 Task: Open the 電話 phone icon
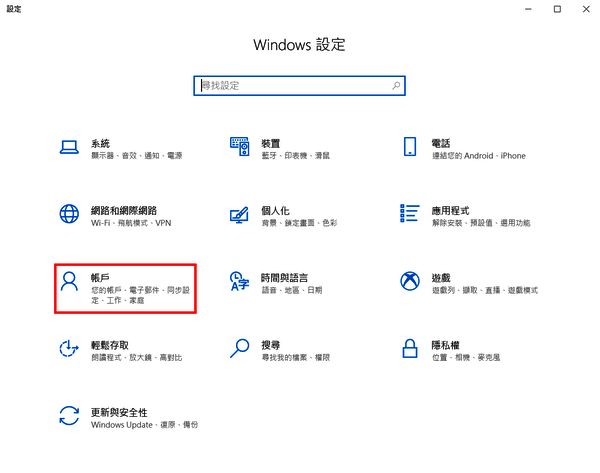tap(410, 147)
